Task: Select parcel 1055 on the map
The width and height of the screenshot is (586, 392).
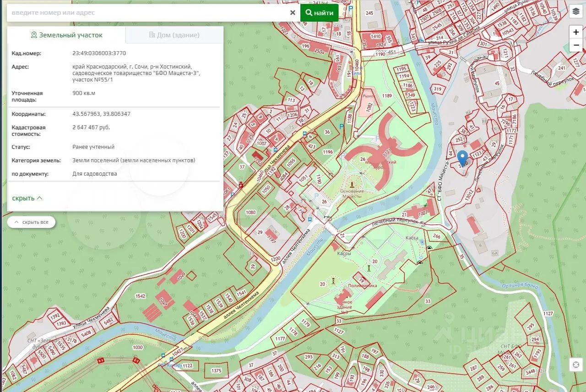Action: pyautogui.click(x=291, y=162)
